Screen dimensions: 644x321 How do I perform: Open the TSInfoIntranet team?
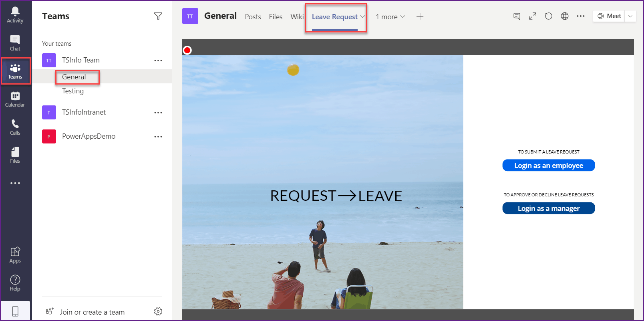tap(84, 112)
